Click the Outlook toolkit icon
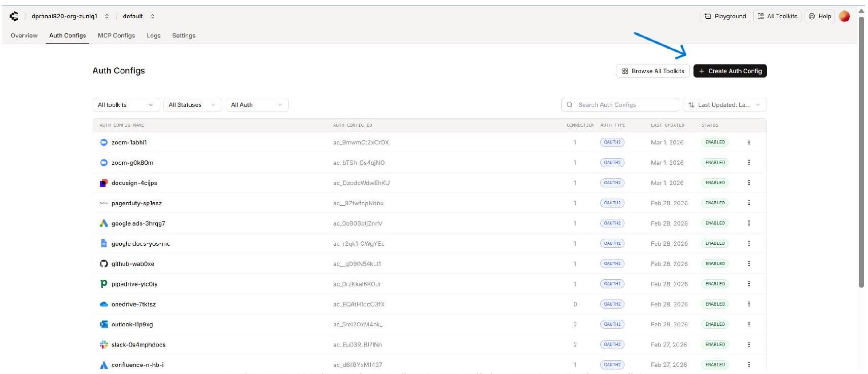This screenshot has width=868, height=374. [x=104, y=324]
